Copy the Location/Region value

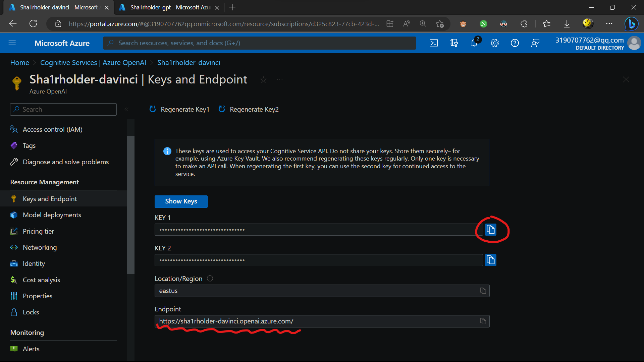pos(483,291)
